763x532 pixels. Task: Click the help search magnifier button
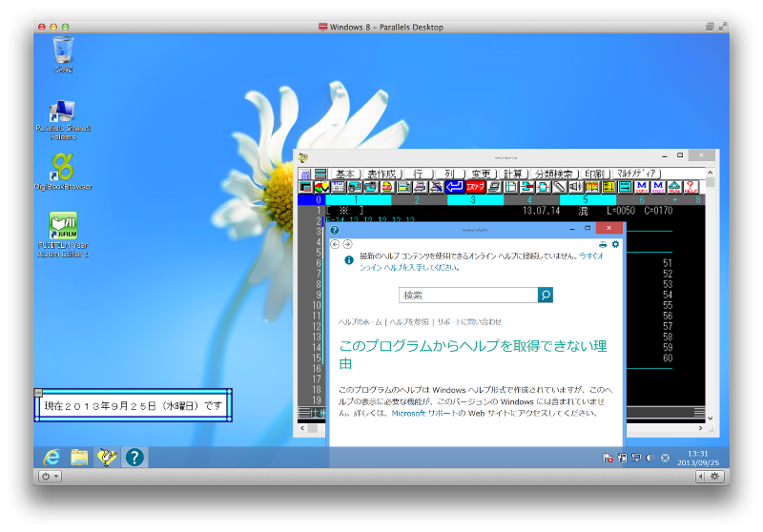545,295
